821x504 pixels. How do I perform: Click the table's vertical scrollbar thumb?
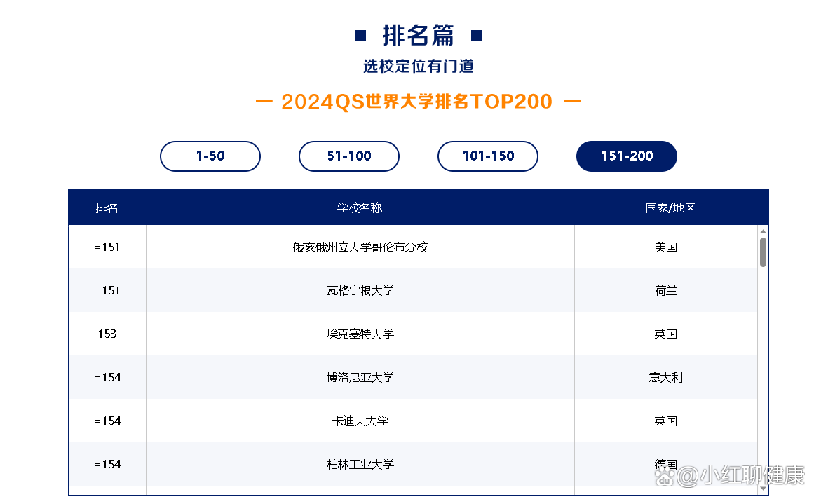point(763,252)
